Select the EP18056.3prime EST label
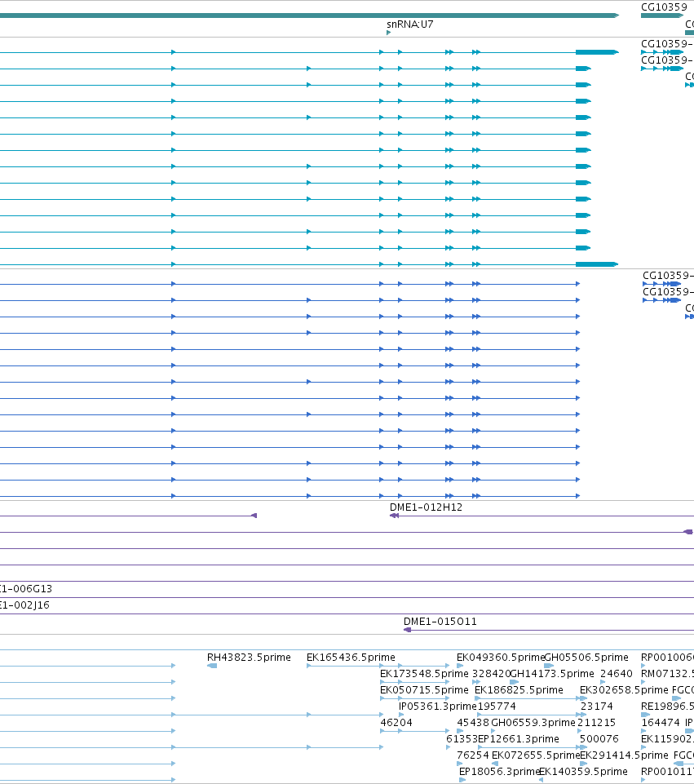The height and width of the screenshot is (784, 694). tap(499, 772)
